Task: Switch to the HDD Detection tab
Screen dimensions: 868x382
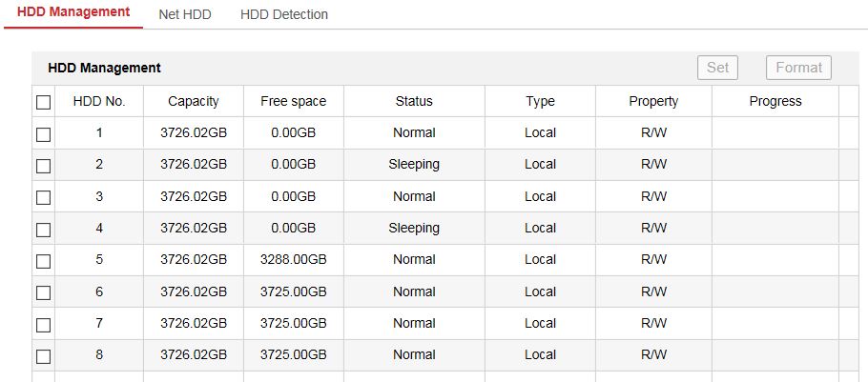Action: [x=284, y=14]
